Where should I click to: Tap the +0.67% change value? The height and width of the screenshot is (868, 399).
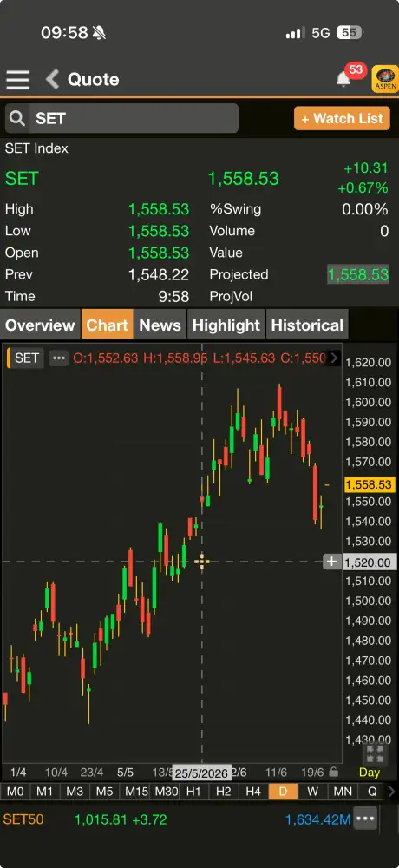[x=363, y=188]
